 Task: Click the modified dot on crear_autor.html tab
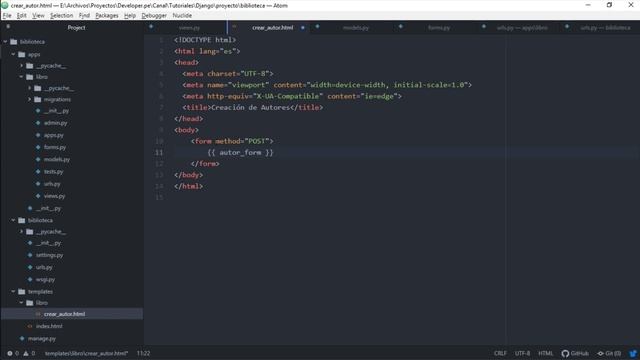(303, 28)
